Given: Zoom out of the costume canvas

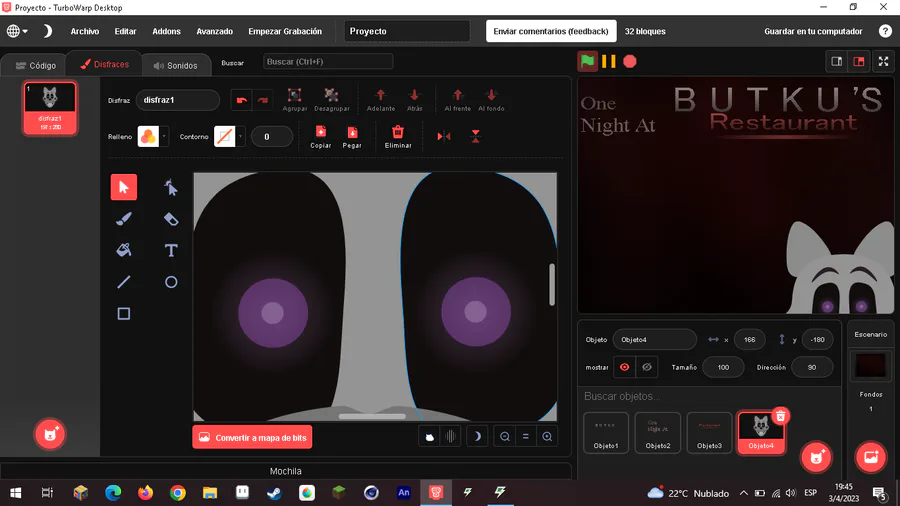Looking at the screenshot, I should pyautogui.click(x=505, y=437).
